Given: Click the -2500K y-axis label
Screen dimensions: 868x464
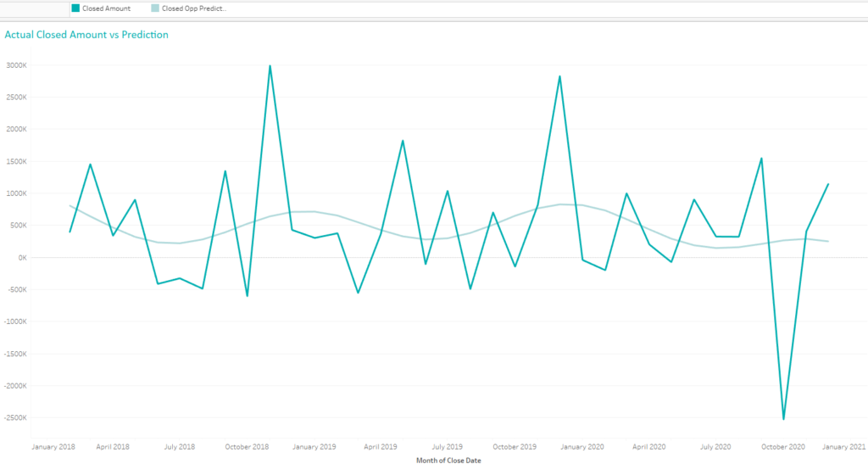Looking at the screenshot, I should [x=15, y=418].
